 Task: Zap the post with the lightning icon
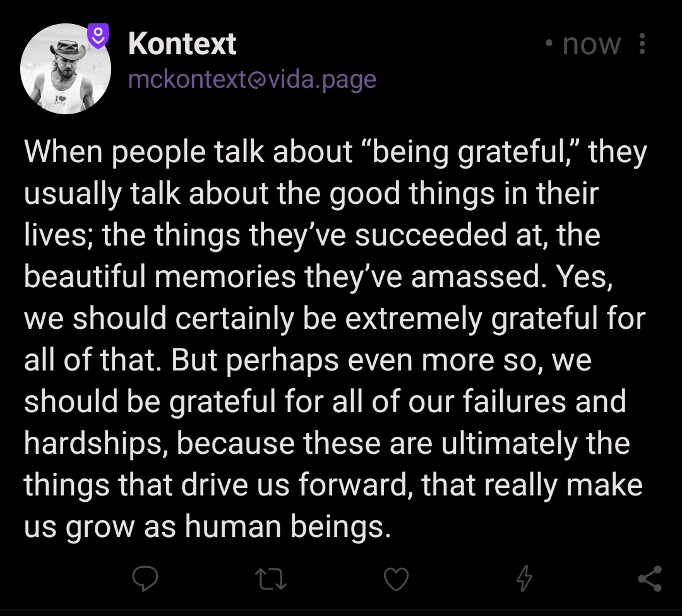pos(523,579)
